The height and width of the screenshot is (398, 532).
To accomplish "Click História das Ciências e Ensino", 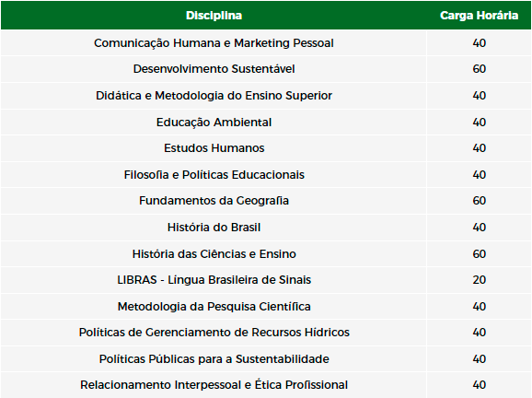I will pos(214,253).
